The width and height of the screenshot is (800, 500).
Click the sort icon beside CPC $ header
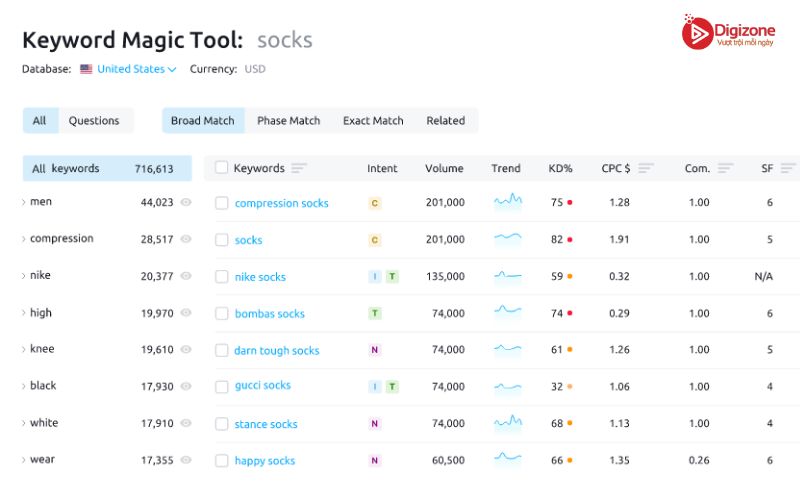pyautogui.click(x=646, y=168)
